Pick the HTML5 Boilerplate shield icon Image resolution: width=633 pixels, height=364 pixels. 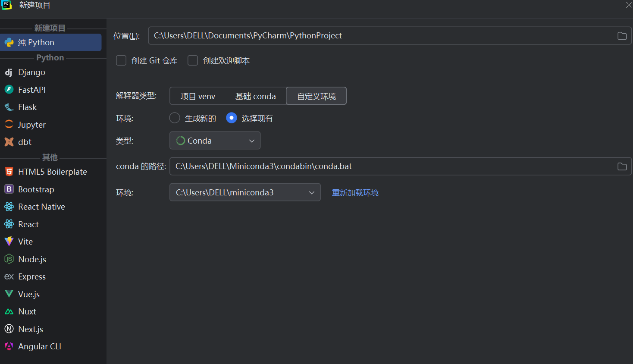(x=9, y=172)
